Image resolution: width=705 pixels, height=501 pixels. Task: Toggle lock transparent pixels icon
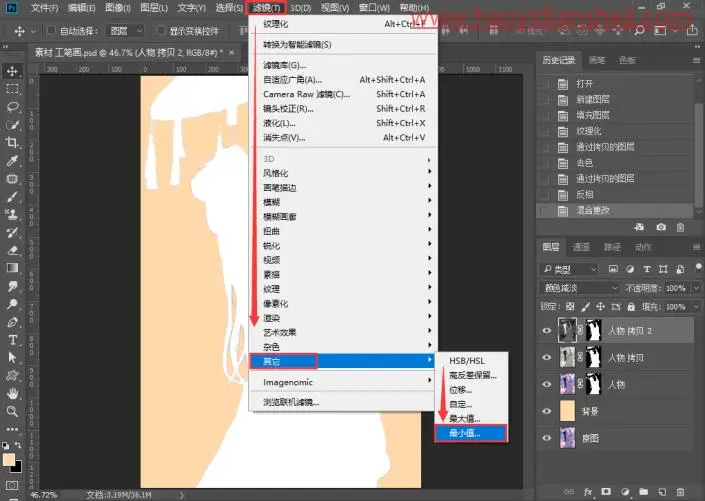570,307
